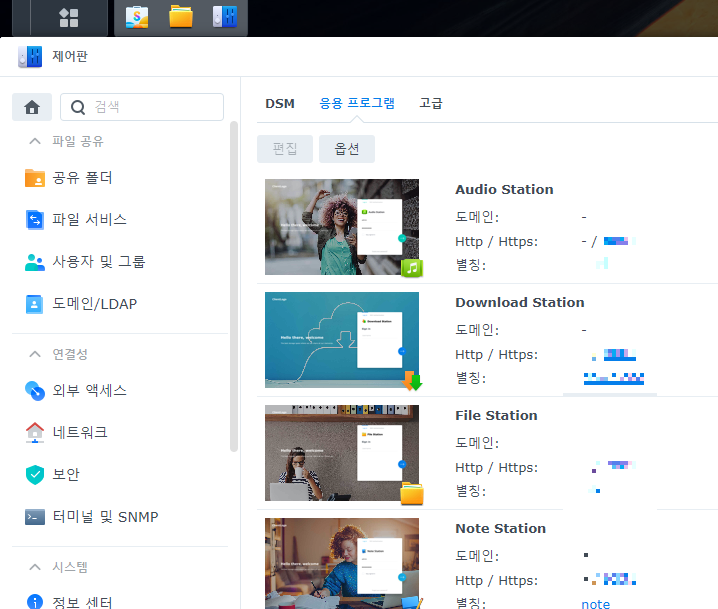Select the Audio Station title
The height and width of the screenshot is (609, 718).
point(504,190)
